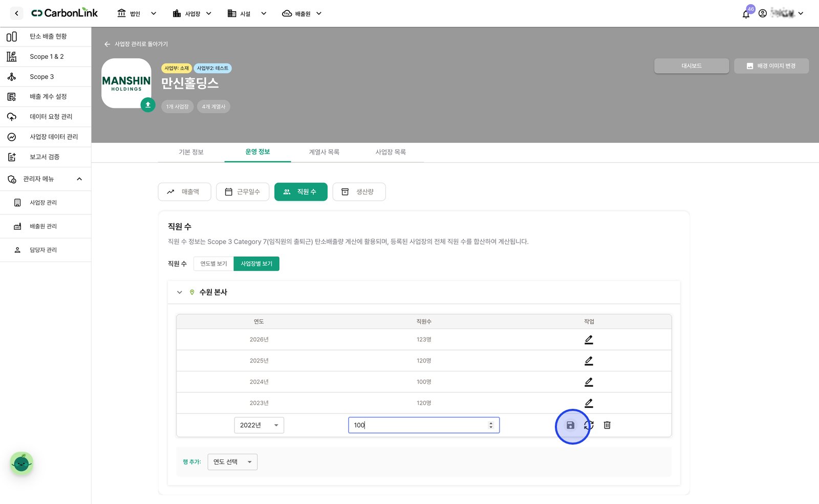The width and height of the screenshot is (819, 504).
Task: Select 사업장별 보기 view toggle
Action: (256, 264)
